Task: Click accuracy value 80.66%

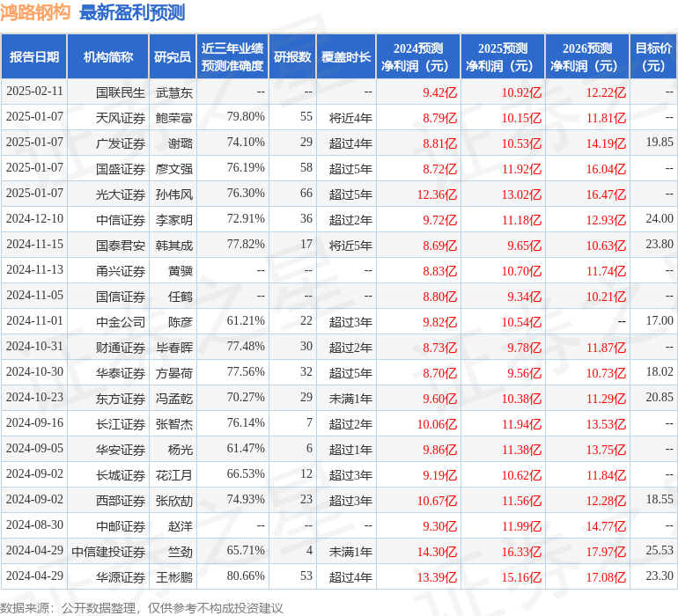Action: coord(246,576)
